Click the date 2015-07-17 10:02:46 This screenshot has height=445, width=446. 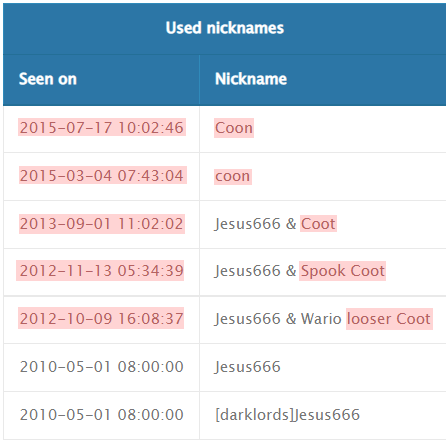pos(102,128)
